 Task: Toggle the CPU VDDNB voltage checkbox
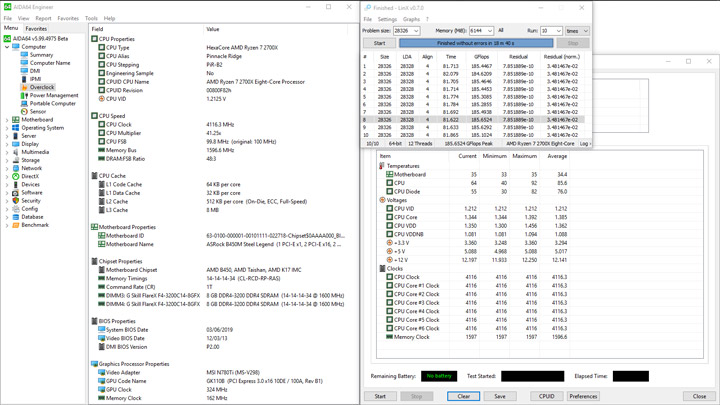(x=389, y=234)
